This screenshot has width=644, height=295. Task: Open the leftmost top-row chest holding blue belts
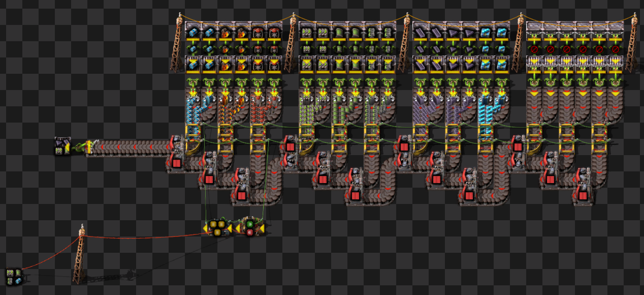[193, 31]
